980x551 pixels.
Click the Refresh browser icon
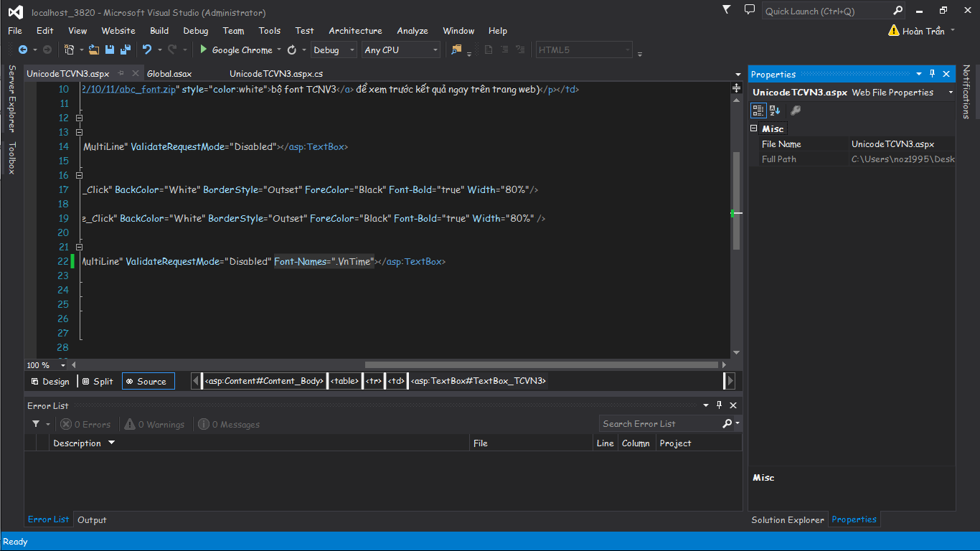click(x=292, y=50)
